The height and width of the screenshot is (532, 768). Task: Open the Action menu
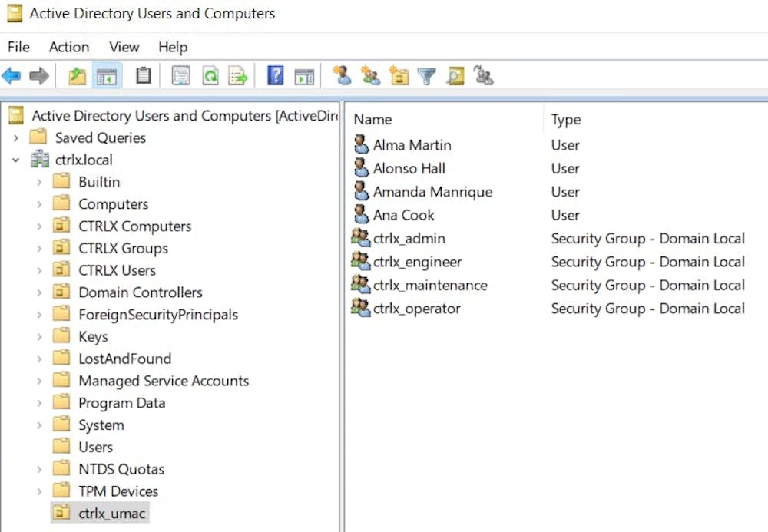69,47
